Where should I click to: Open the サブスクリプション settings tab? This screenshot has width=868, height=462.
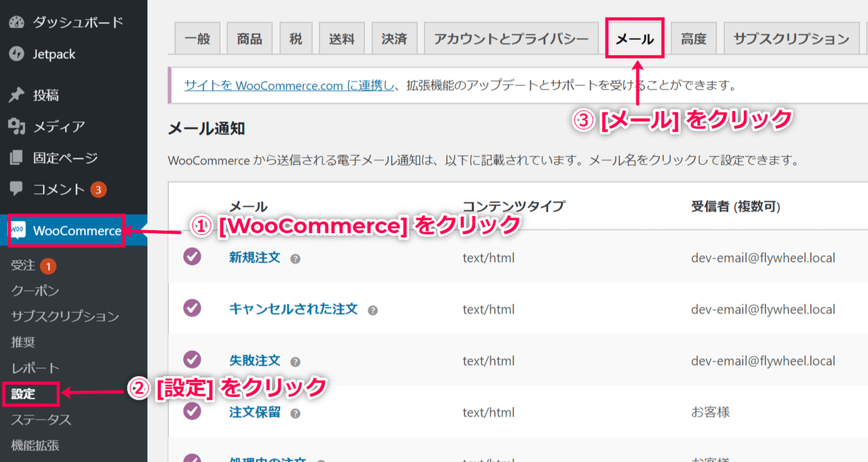click(x=791, y=39)
